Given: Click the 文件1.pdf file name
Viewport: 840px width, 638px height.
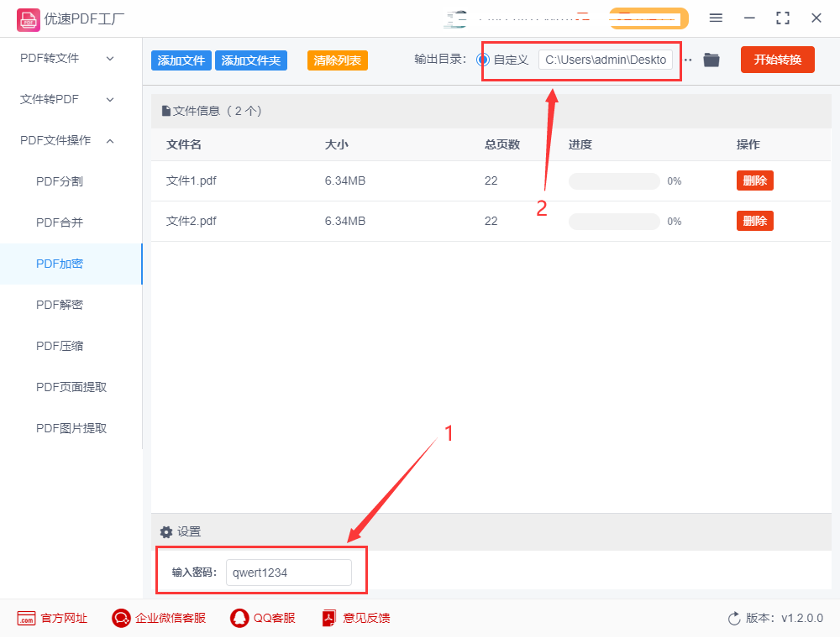Looking at the screenshot, I should [x=192, y=181].
